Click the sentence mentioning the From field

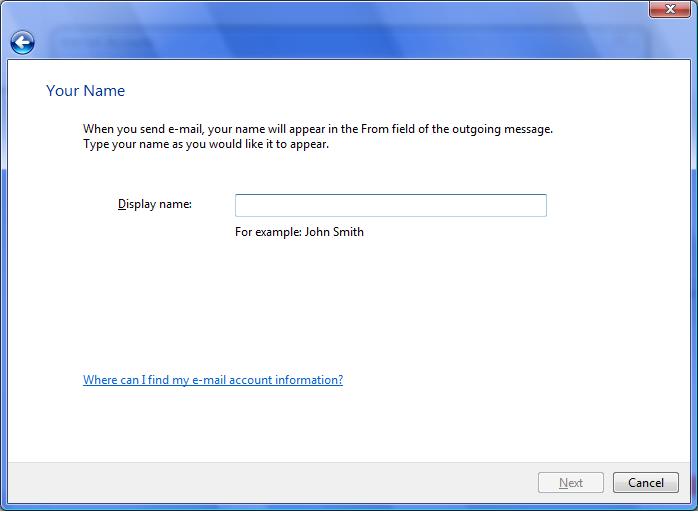coord(317,129)
